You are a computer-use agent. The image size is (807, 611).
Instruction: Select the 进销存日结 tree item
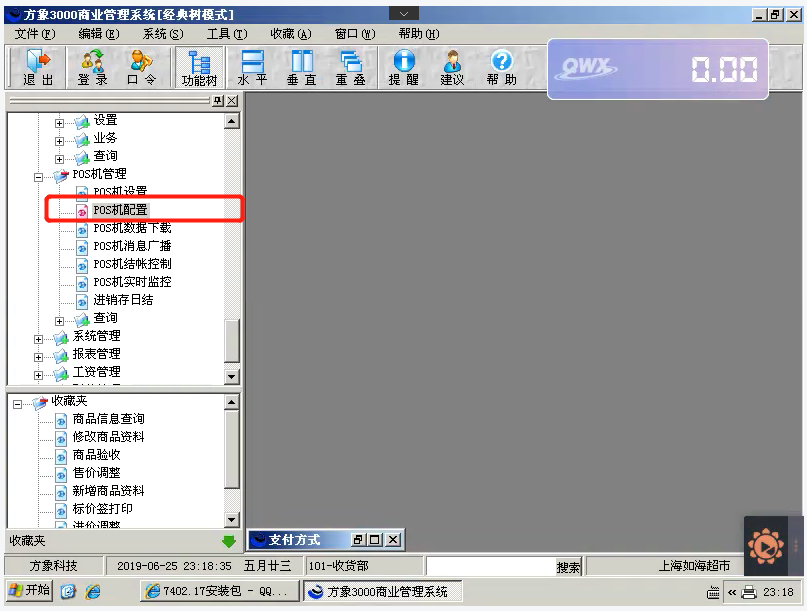coord(124,300)
